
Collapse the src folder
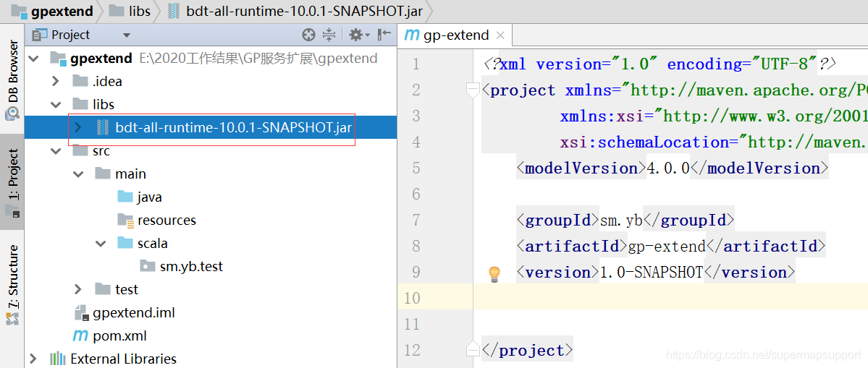tap(55, 151)
